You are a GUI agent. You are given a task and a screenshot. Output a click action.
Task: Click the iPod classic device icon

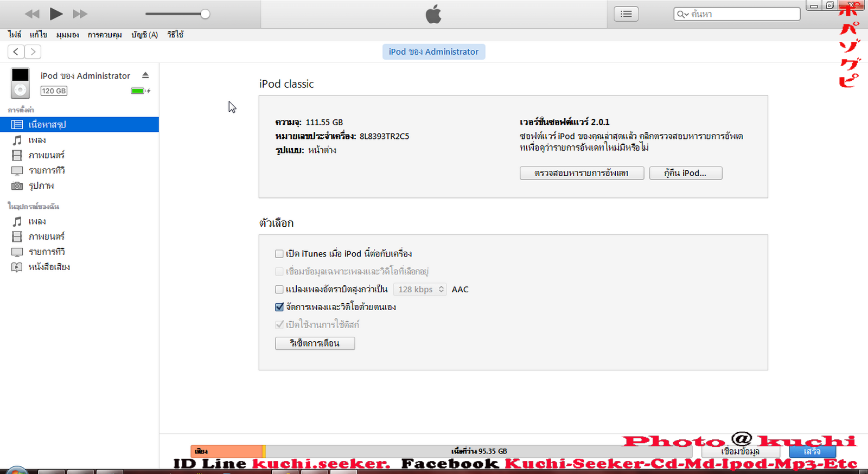coord(20,83)
